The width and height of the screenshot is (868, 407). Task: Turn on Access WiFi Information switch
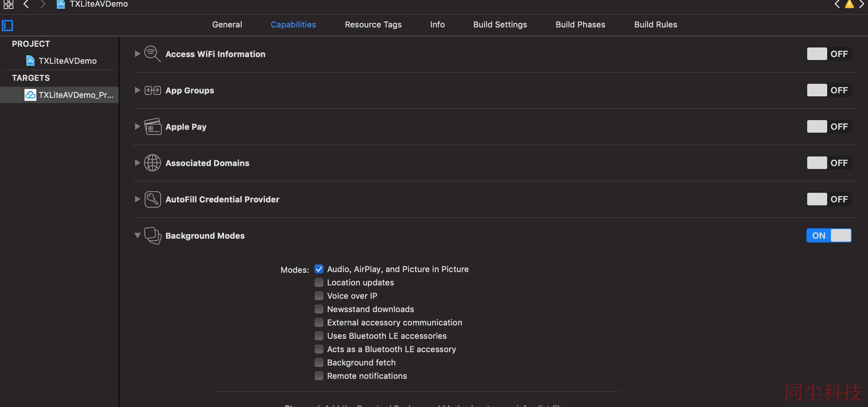[829, 54]
